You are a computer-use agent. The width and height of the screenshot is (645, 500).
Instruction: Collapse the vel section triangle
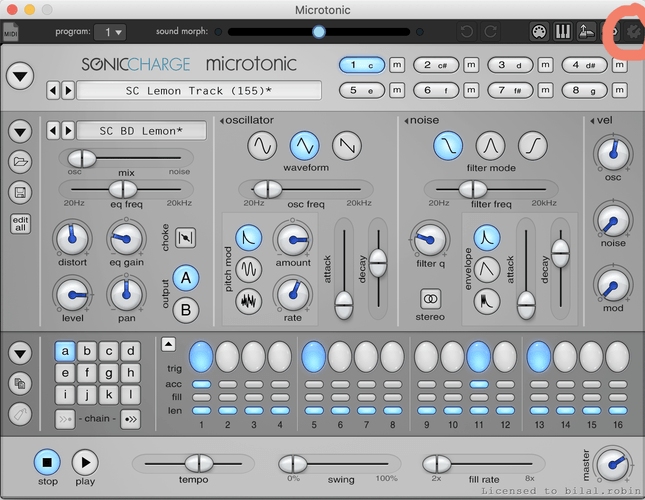tap(592, 121)
